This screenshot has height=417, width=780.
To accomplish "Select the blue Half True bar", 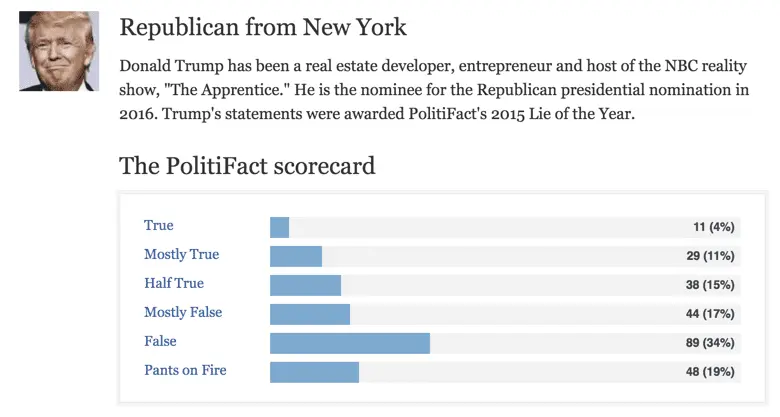I will (x=305, y=285).
